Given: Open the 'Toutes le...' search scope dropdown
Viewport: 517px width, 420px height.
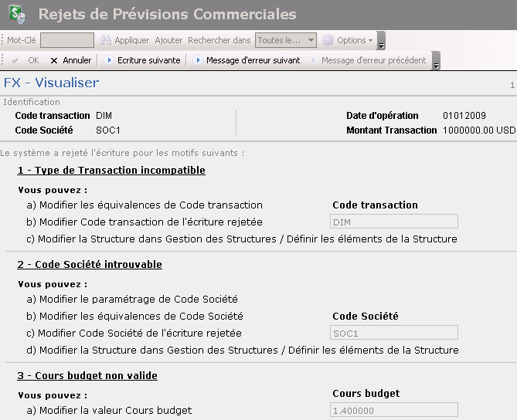Looking at the screenshot, I should coord(286,40).
